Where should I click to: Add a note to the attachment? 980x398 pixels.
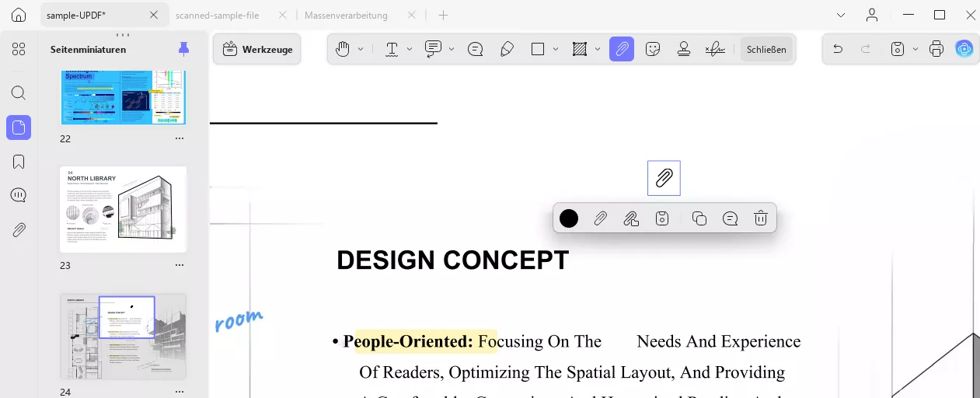click(x=731, y=218)
